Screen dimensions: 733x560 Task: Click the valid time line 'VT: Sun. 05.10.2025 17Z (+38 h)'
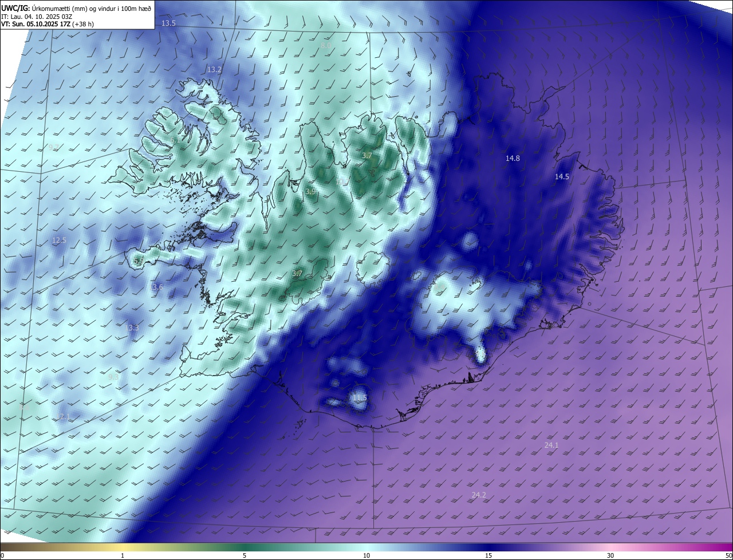(48, 24)
